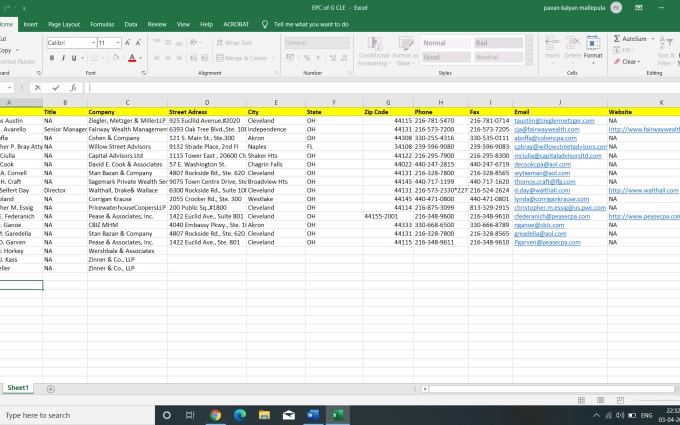680x425 pixels.
Task: Click Merge & Center button
Action: (x=242, y=58)
